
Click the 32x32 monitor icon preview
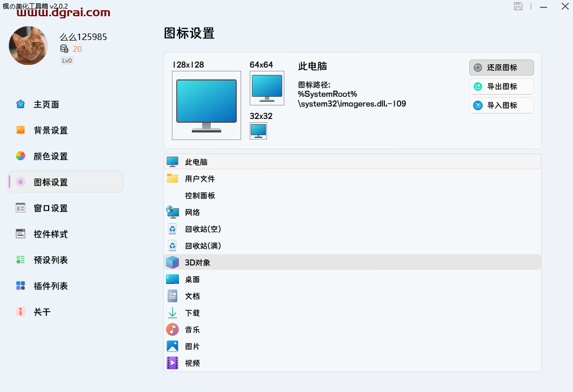(x=258, y=131)
